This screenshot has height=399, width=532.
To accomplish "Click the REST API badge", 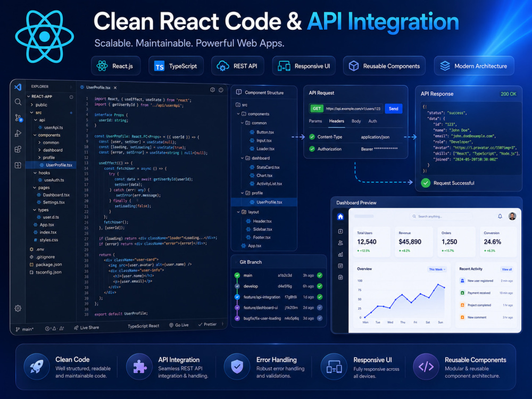I will click(237, 66).
